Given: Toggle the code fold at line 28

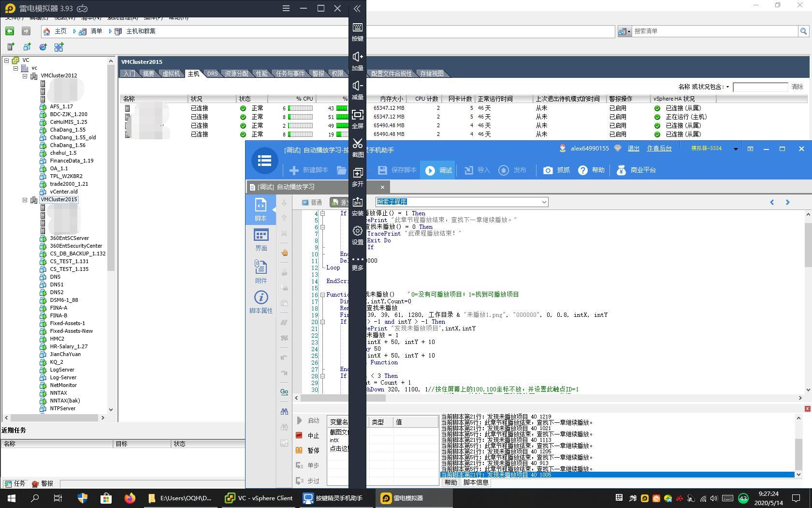Looking at the screenshot, I should 322,376.
